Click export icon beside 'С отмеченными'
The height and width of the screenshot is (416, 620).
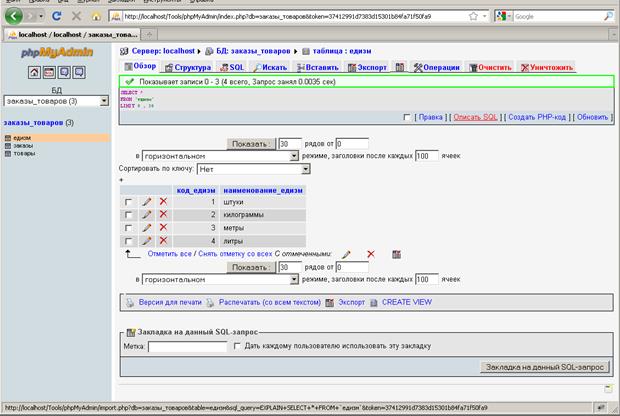click(396, 254)
